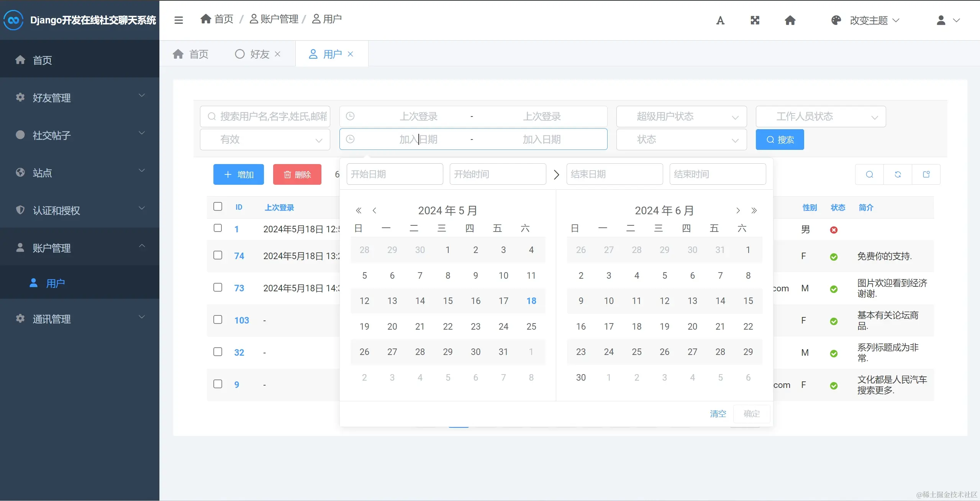Viewport: 980px width, 501px height.
Task: Click the home icon in top toolbar
Action: [790, 20]
